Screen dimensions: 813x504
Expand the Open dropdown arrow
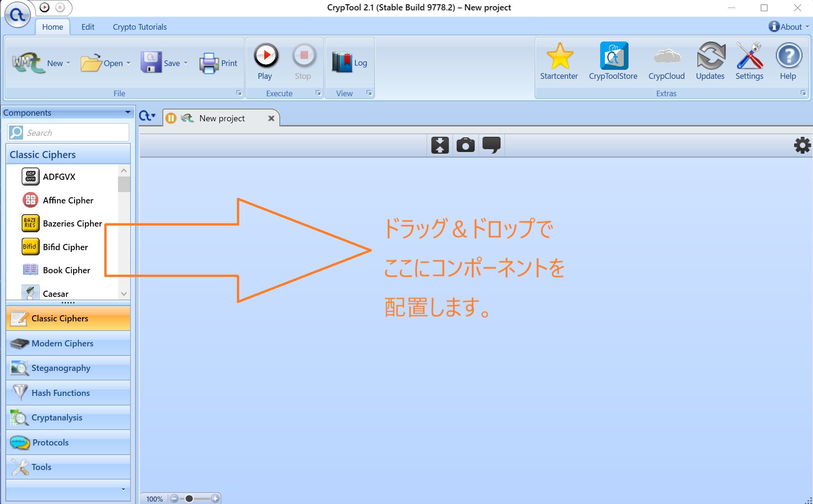[x=128, y=63]
